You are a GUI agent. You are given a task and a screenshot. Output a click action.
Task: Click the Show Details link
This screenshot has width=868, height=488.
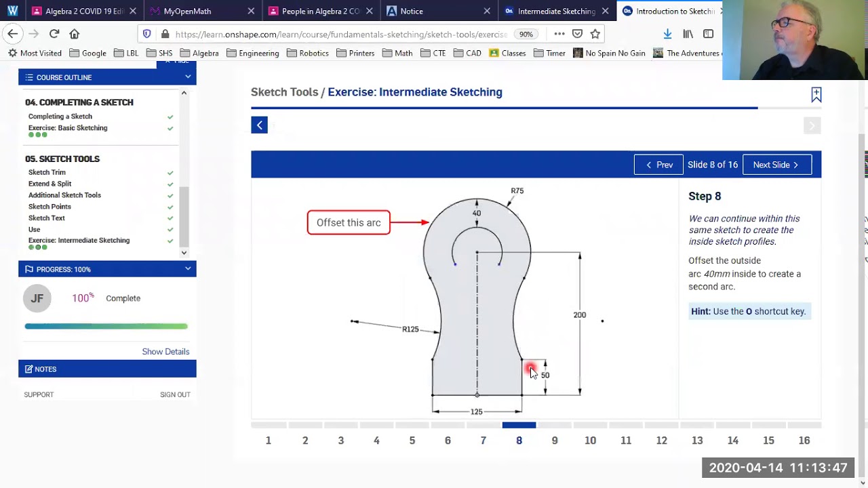coord(165,351)
